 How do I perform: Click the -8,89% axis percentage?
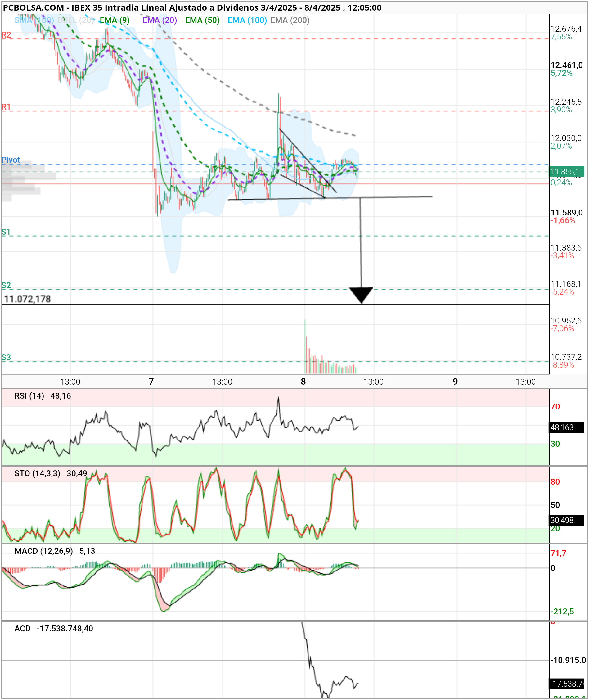pos(563,365)
